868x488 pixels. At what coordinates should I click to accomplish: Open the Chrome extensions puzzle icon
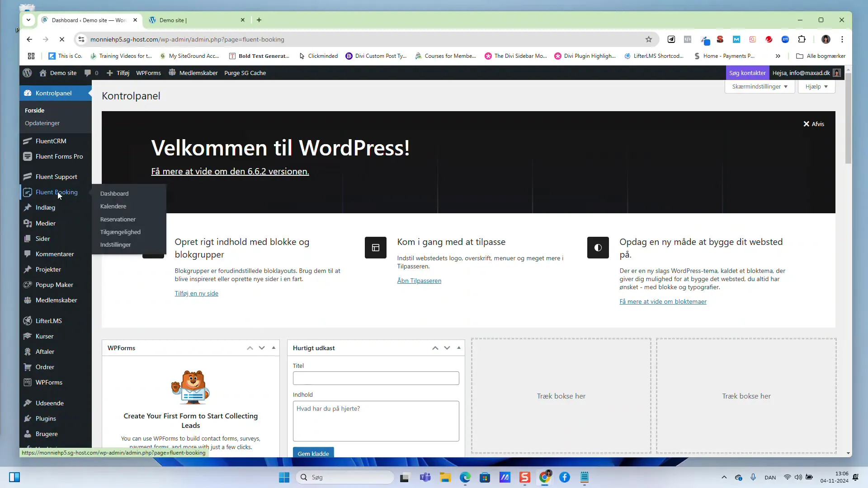point(802,39)
